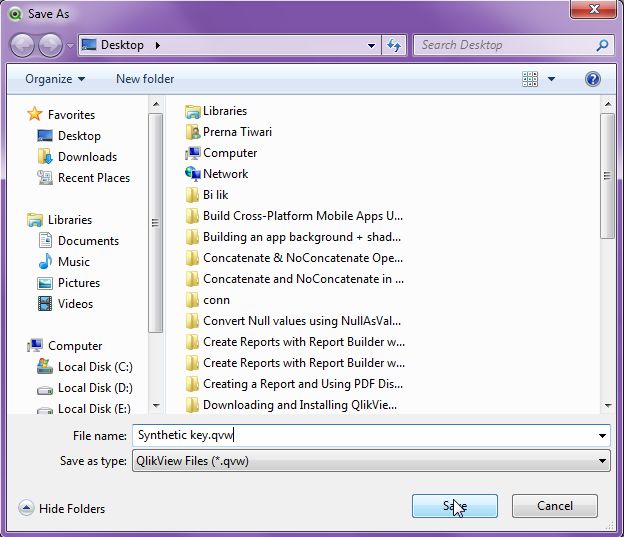Select the Downloading and Installing QlikVie... folder
The height and width of the screenshot is (537, 624).
(x=291, y=405)
